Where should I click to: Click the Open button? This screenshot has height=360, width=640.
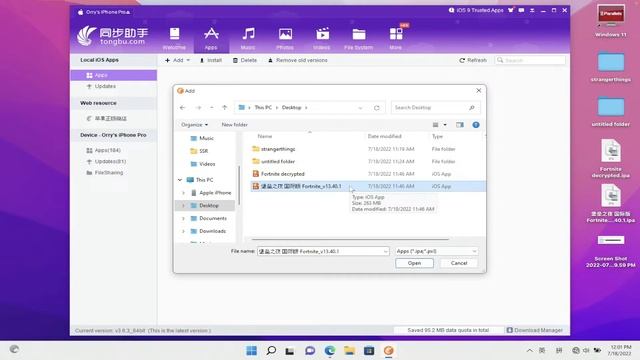pos(414,263)
